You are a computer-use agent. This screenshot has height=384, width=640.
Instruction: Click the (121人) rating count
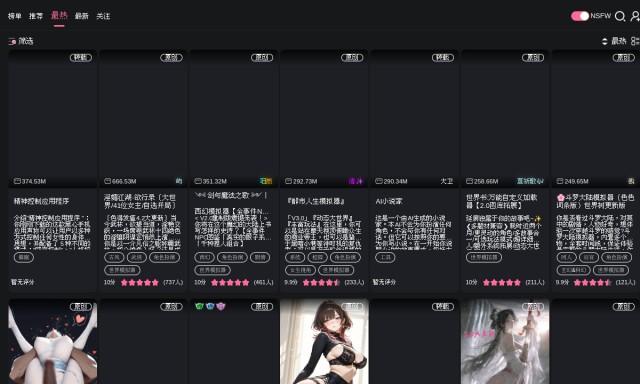point(625,282)
